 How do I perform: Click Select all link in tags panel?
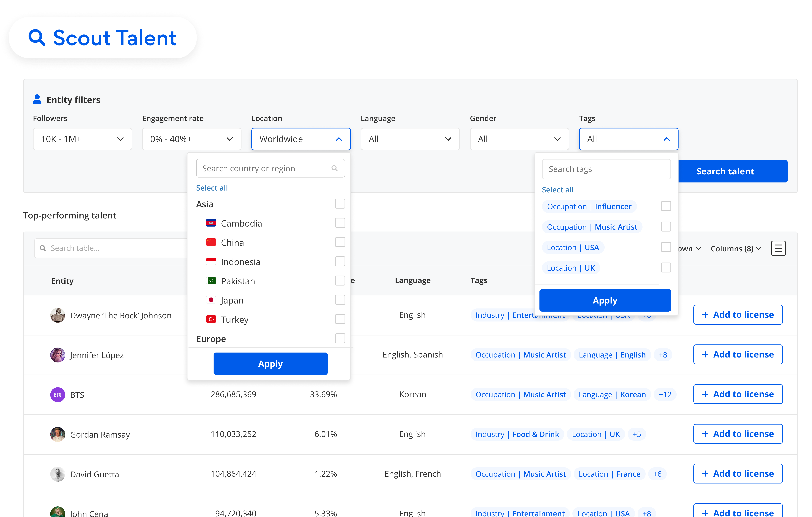click(x=557, y=190)
